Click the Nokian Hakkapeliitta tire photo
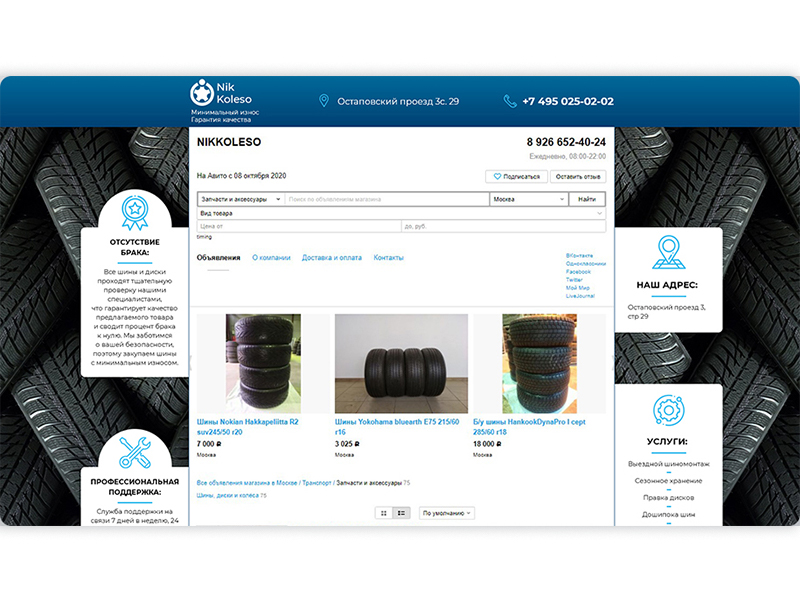This screenshot has height=600, width=800. (x=263, y=363)
